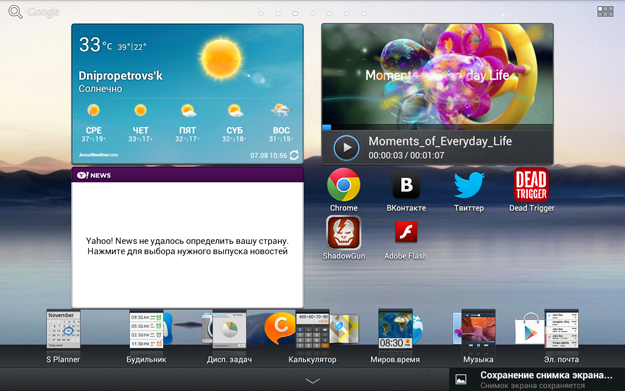Open the Play Store dock icon
Screen dimensions: 625x391
pos(529,329)
